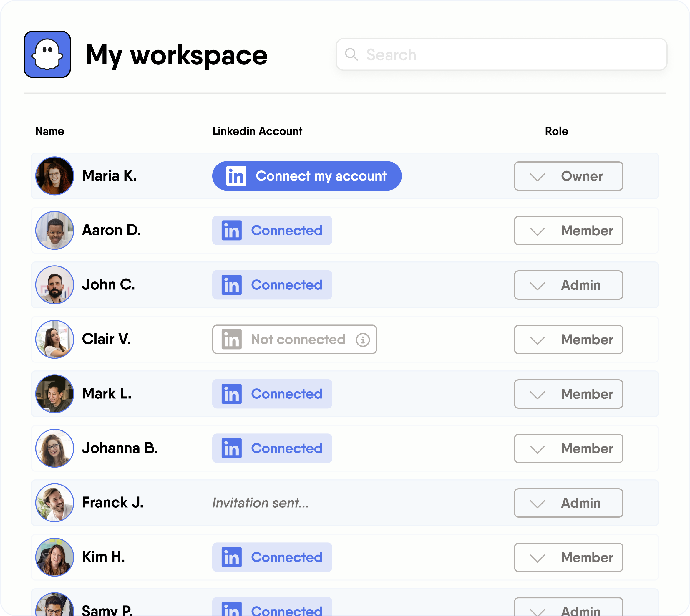Click the magnifier icon in search bar
The image size is (690, 616).
click(x=351, y=54)
